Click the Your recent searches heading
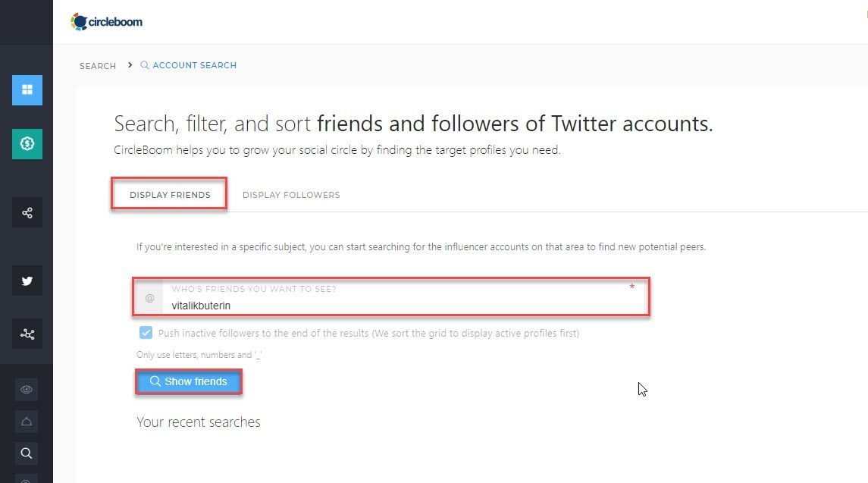This screenshot has height=483, width=868. pyautogui.click(x=198, y=422)
